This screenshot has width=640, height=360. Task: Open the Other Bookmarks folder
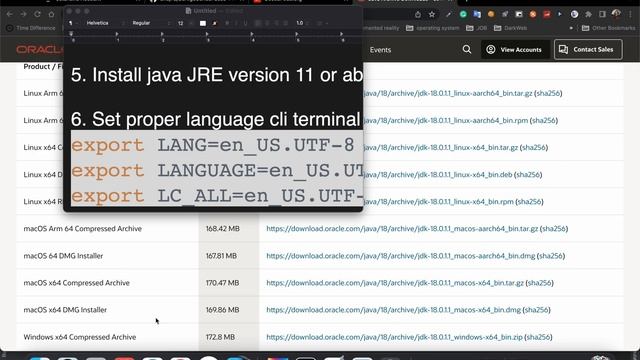[x=608, y=28]
